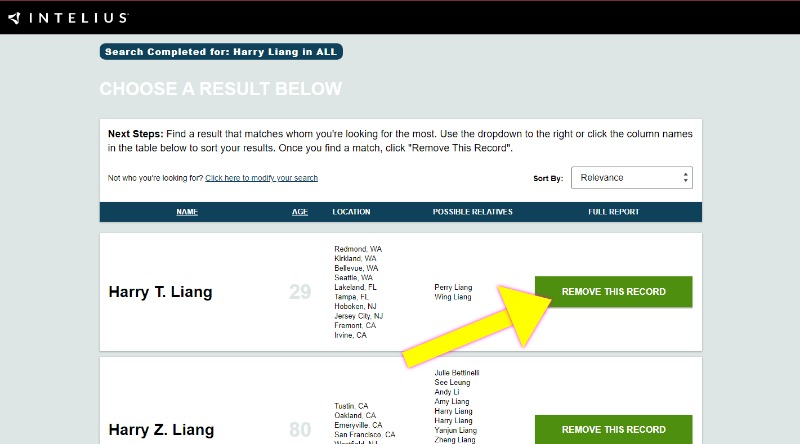Click the Emeryville, CA location
The image size is (800, 444).
tap(358, 425)
